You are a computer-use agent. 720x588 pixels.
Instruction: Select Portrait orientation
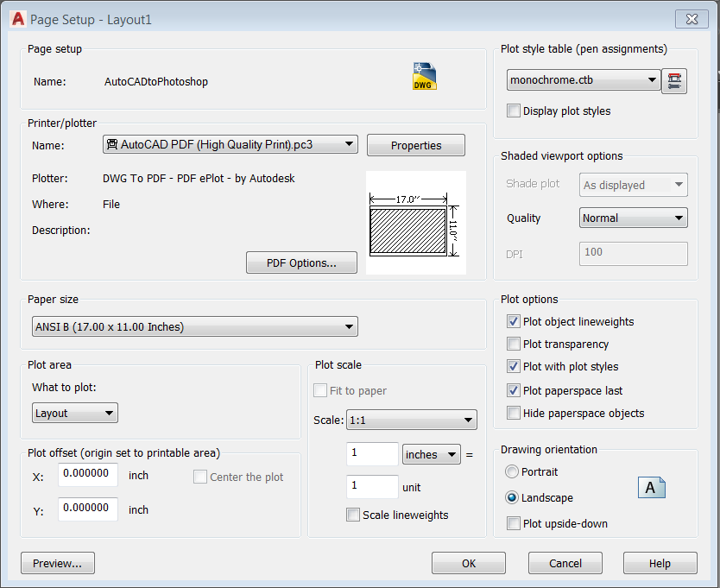[x=512, y=471]
